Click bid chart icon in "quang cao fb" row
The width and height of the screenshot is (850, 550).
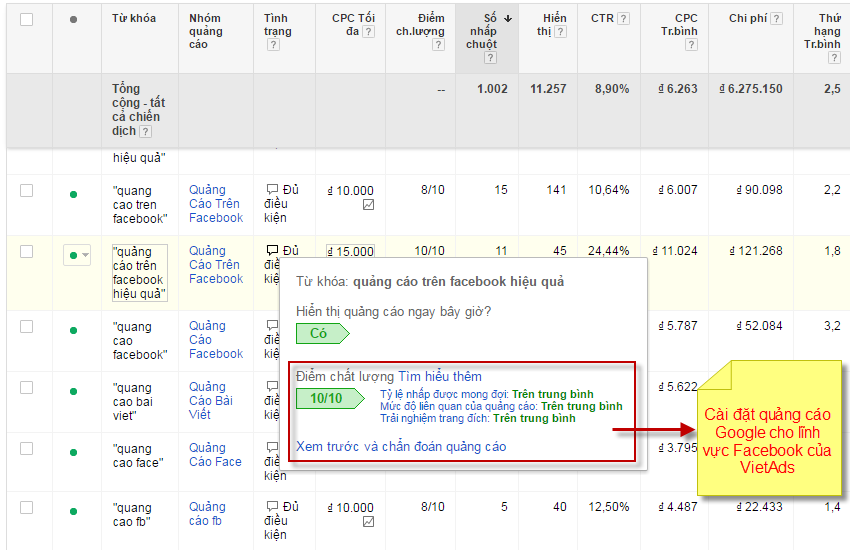pyautogui.click(x=369, y=522)
